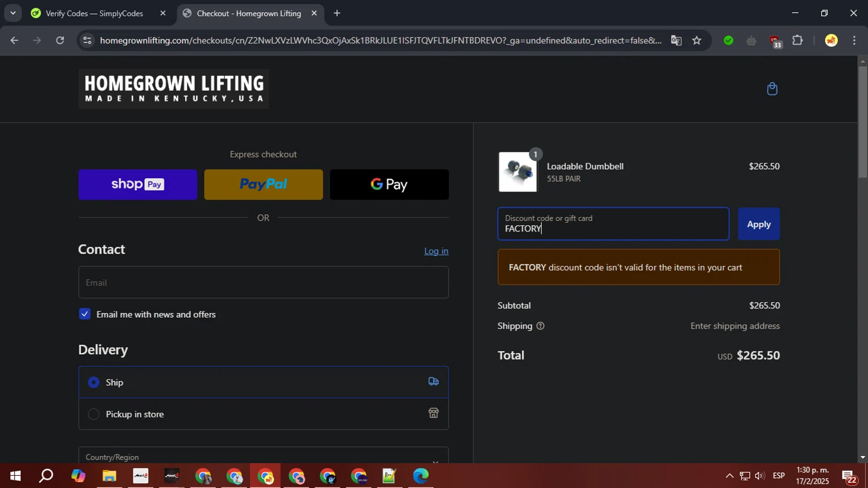Click the Homegrown Lifting logo

click(174, 89)
